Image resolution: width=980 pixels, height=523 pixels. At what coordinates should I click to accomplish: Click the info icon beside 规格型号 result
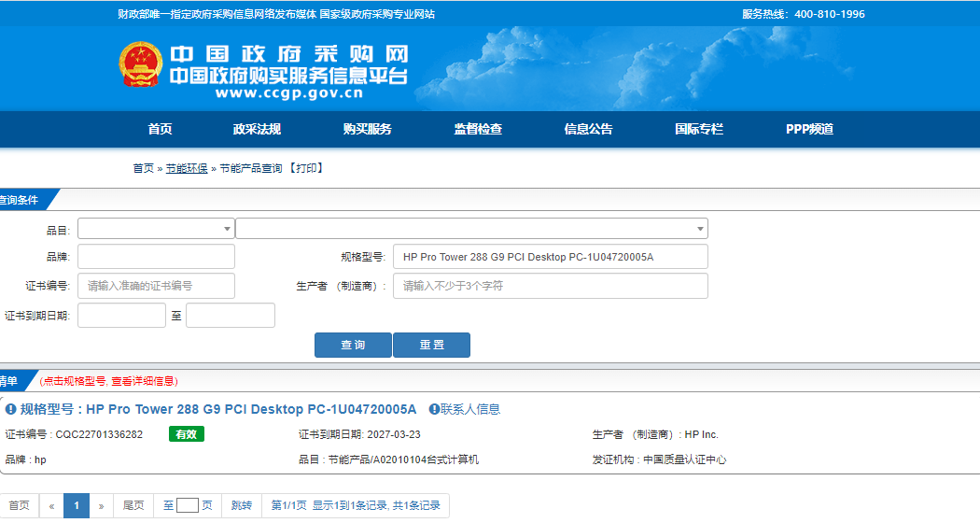(x=10, y=409)
